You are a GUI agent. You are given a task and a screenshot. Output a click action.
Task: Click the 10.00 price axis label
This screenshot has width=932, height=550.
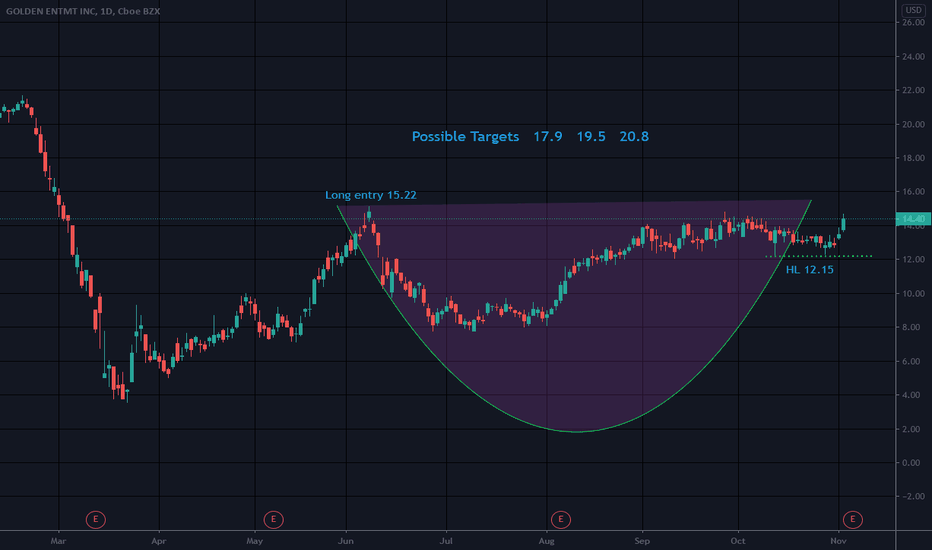point(914,294)
